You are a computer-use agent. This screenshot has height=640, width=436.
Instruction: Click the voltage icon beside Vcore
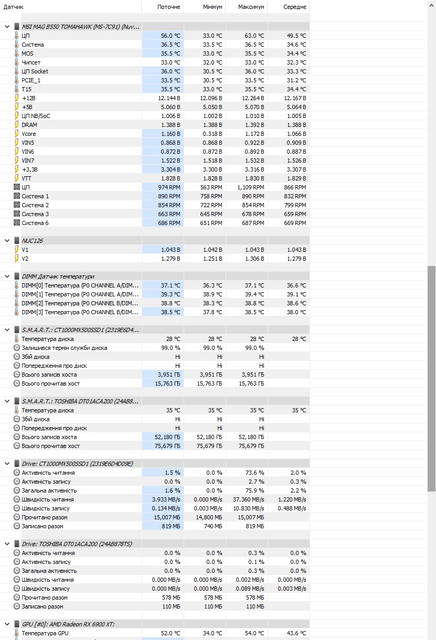pos(17,134)
